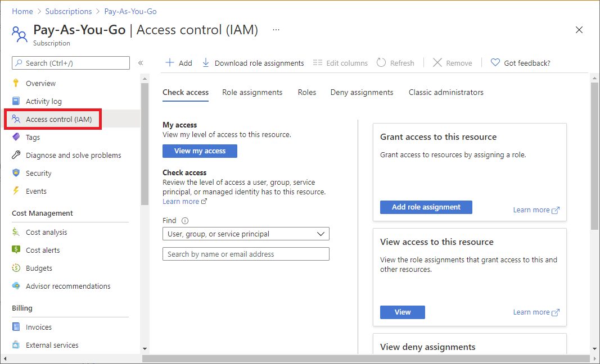Open the Security section
The width and height of the screenshot is (600, 364).
[39, 173]
